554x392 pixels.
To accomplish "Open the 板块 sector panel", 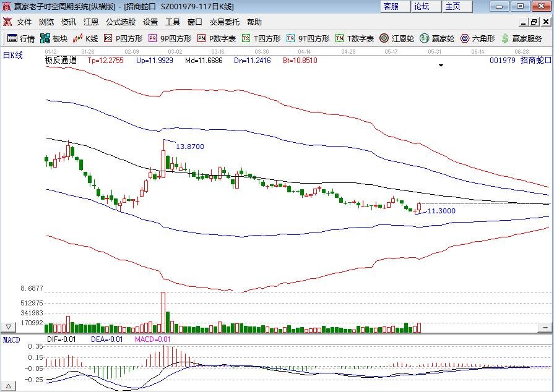I will (x=54, y=38).
